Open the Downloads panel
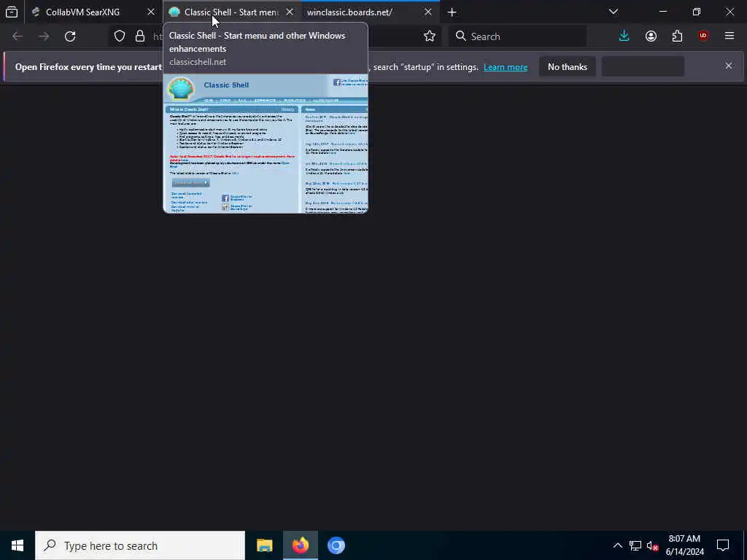This screenshot has width=747, height=560. tap(624, 36)
